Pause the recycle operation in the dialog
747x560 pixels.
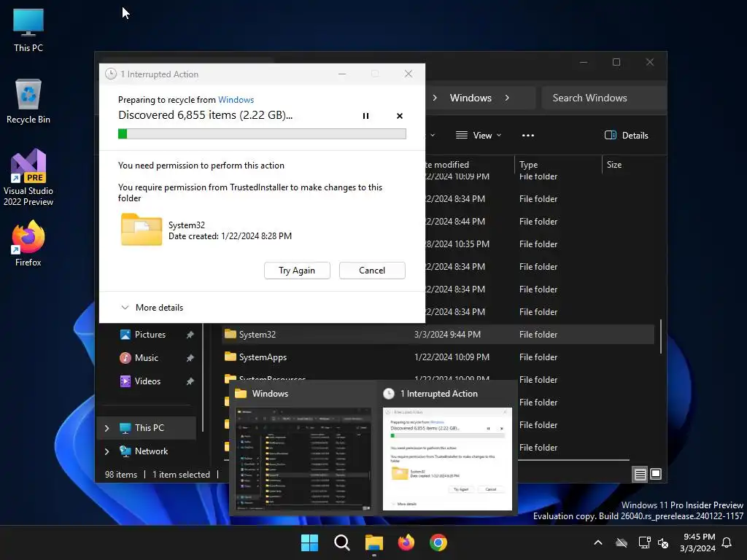[365, 116]
